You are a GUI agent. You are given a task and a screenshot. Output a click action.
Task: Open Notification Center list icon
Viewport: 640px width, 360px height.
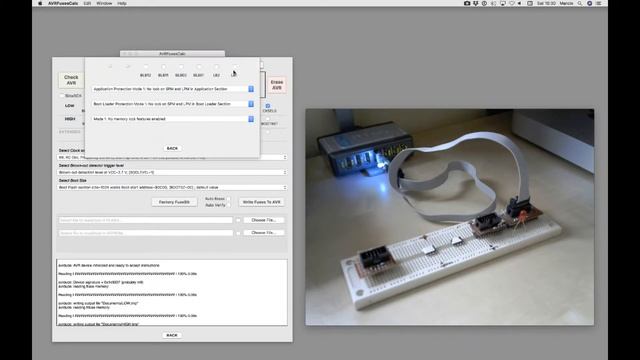pos(599,3)
